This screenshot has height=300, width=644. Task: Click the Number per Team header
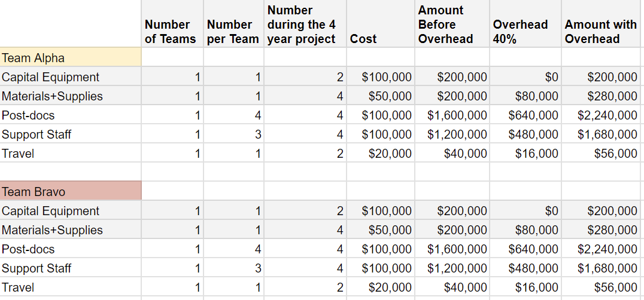(233, 32)
